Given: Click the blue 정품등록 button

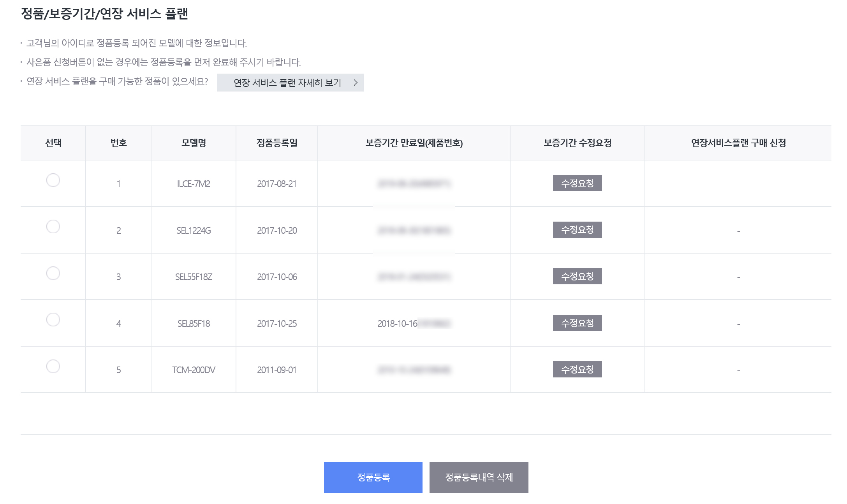Looking at the screenshot, I should point(373,477).
